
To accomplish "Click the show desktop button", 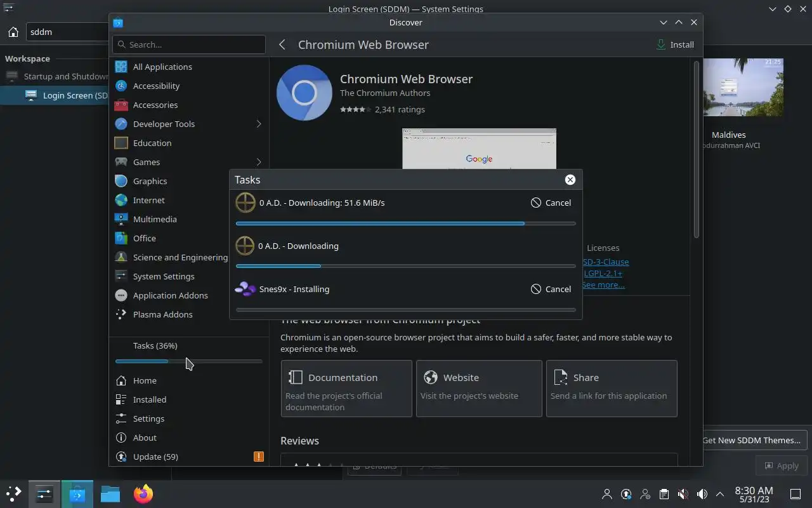I will pyautogui.click(x=795, y=494).
